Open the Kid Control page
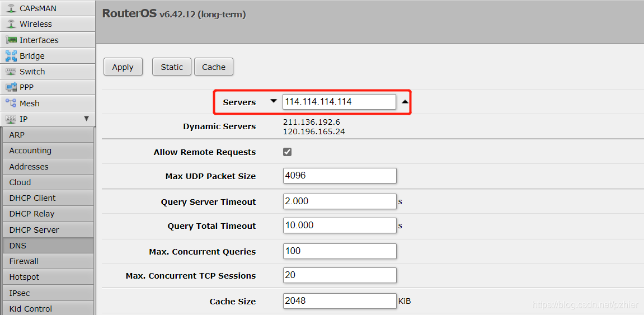644x315 pixels. [x=48, y=308]
